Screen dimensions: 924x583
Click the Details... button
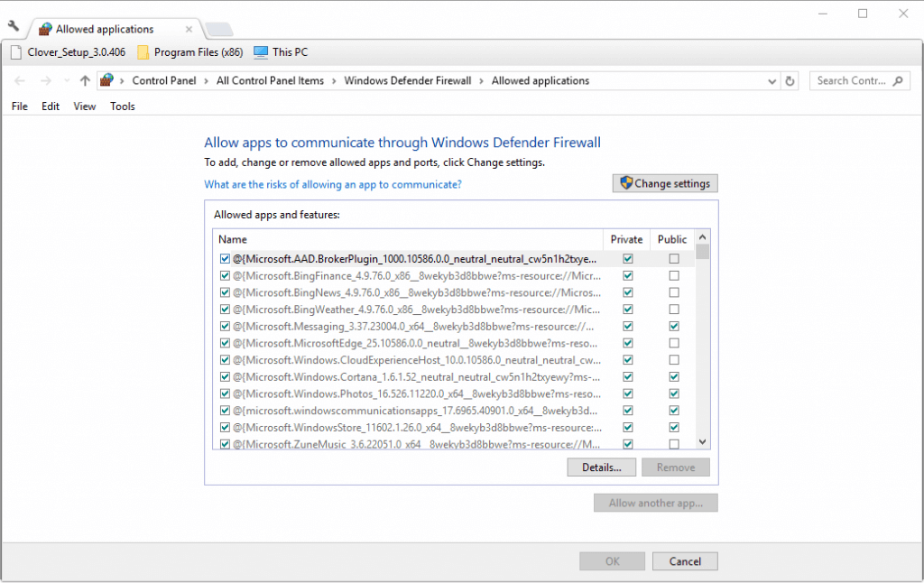coord(602,467)
